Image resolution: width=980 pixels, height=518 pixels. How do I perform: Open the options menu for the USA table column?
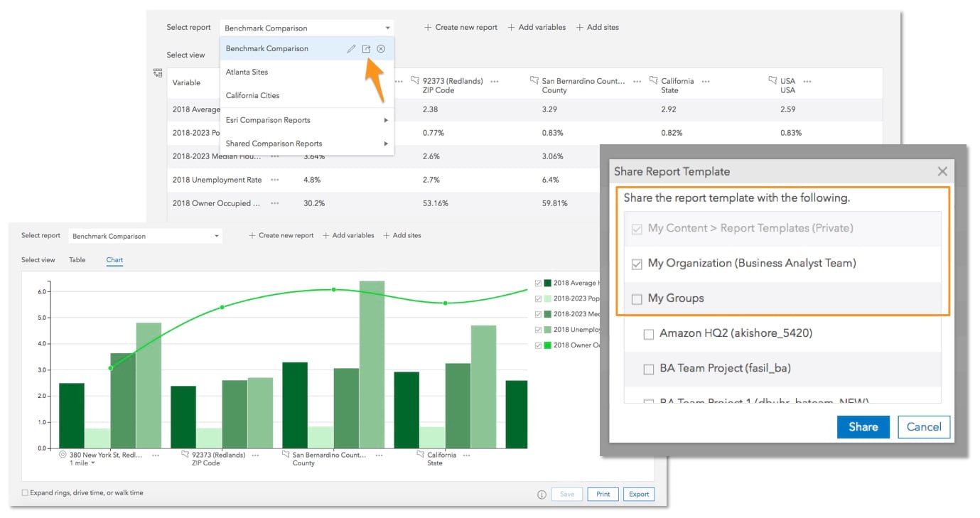coord(807,81)
